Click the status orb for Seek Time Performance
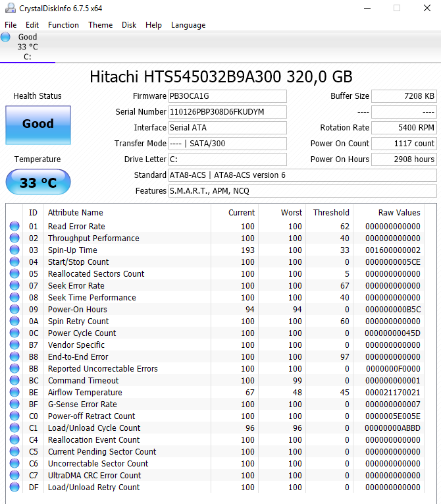 click(x=14, y=297)
